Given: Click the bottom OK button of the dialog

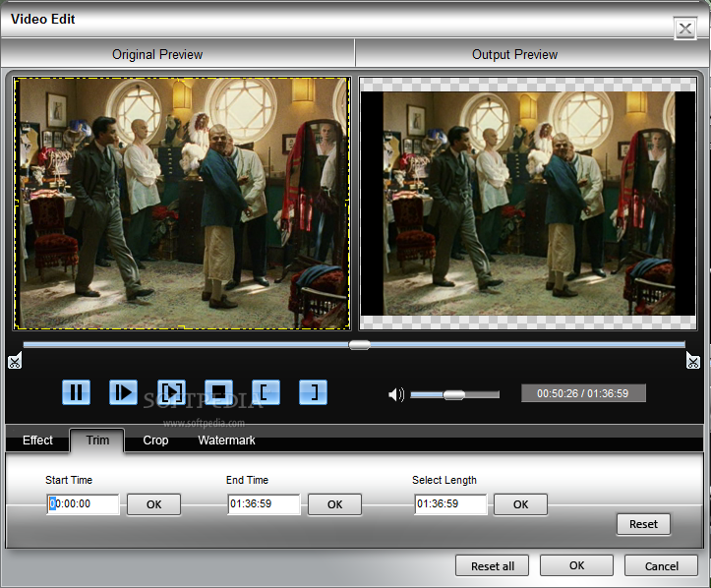Looking at the screenshot, I should pos(577,565).
